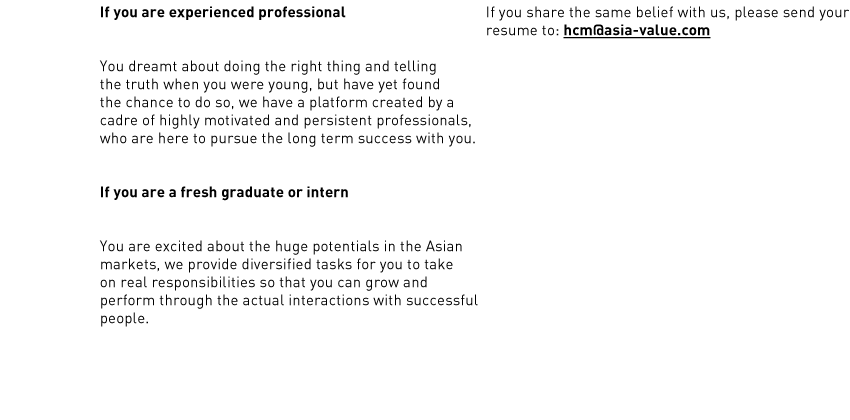Click the word 'Asian' in the second paragraph

click(444, 247)
